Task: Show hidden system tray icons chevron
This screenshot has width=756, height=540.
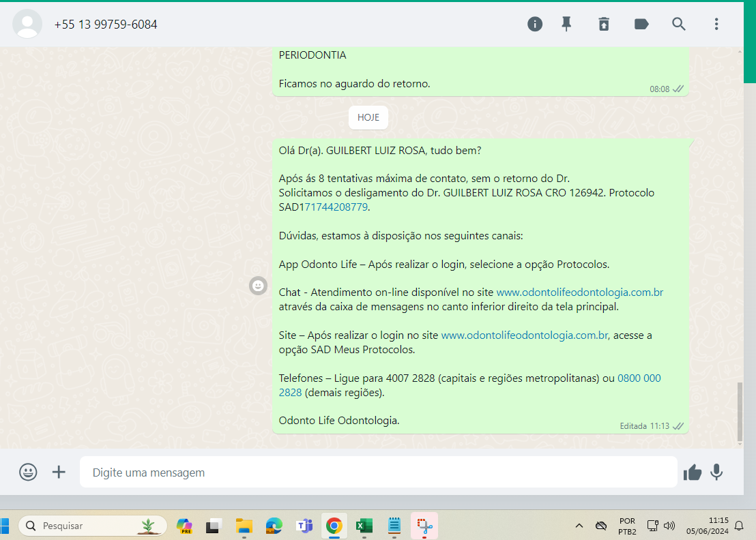Action: (x=579, y=526)
